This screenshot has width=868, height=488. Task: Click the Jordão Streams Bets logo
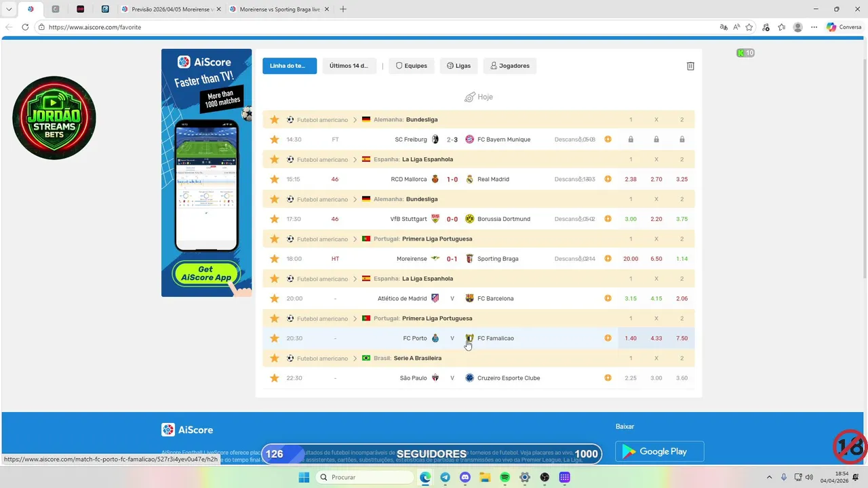tap(54, 118)
